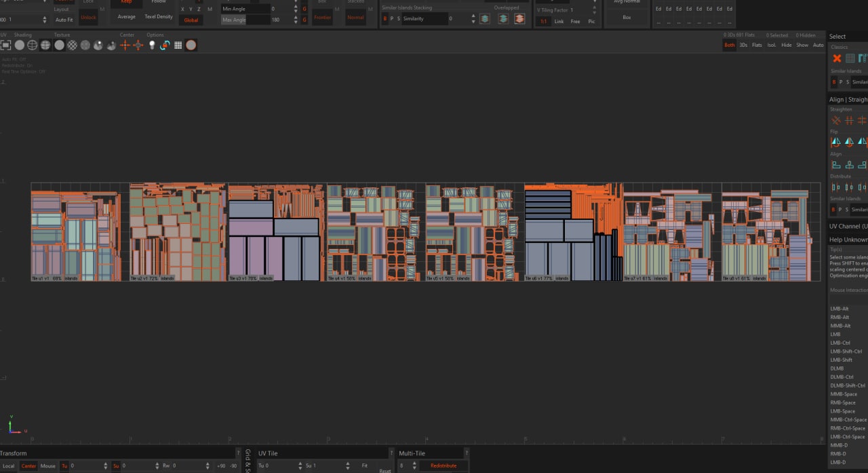Image resolution: width=868 pixels, height=473 pixels.
Task: Toggle the Normal stacked option
Action: pos(355,18)
